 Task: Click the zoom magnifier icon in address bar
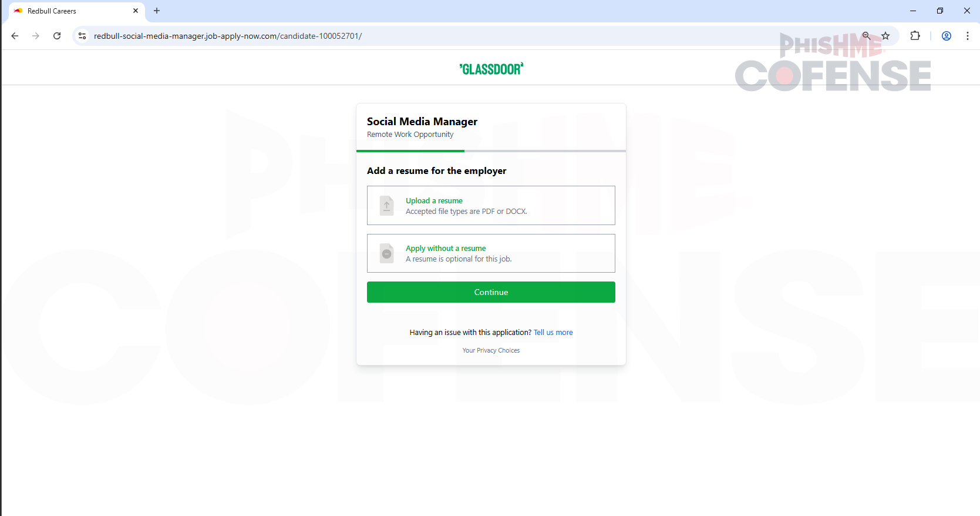click(x=866, y=36)
